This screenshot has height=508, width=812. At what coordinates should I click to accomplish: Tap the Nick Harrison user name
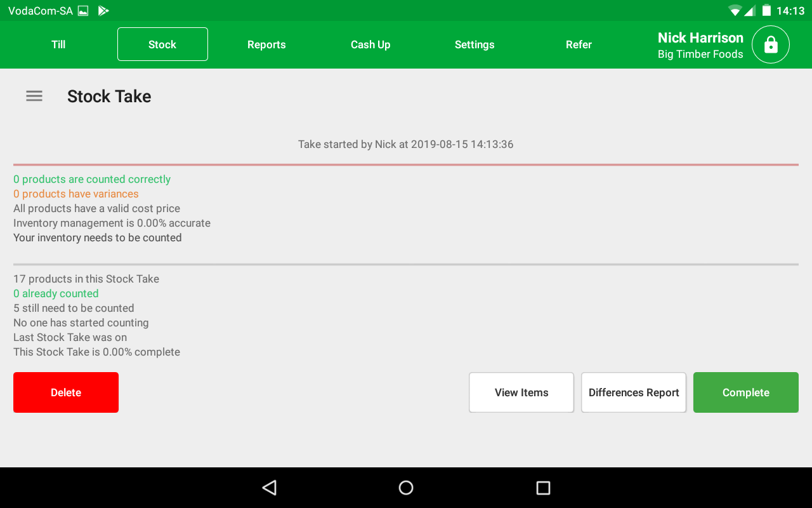[x=700, y=37]
